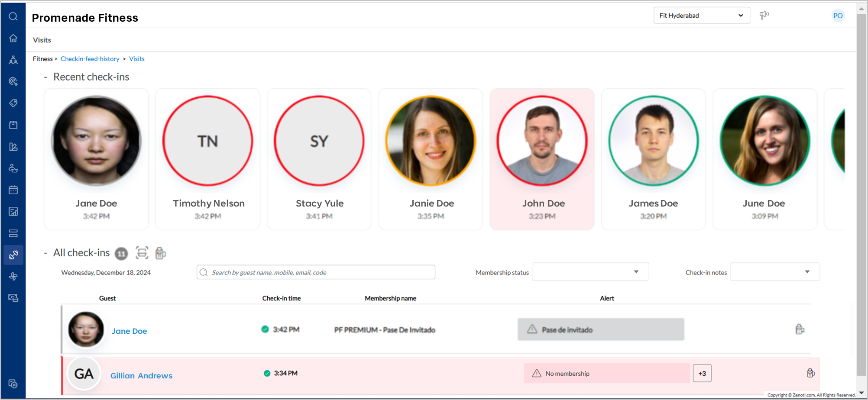868x400 pixels.
Task: Select John Doe recent check-in card
Action: [x=542, y=159]
